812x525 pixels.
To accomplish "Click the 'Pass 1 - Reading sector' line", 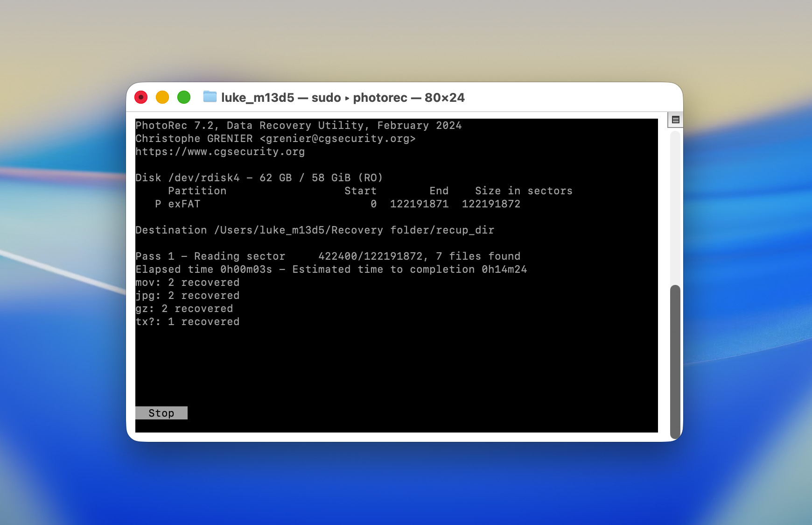I will 328,256.
